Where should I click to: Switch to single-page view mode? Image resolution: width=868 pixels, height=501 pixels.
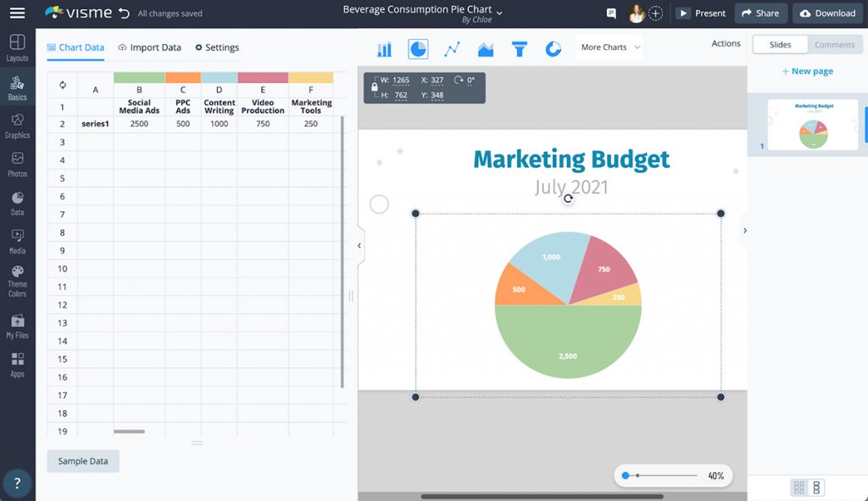816,487
